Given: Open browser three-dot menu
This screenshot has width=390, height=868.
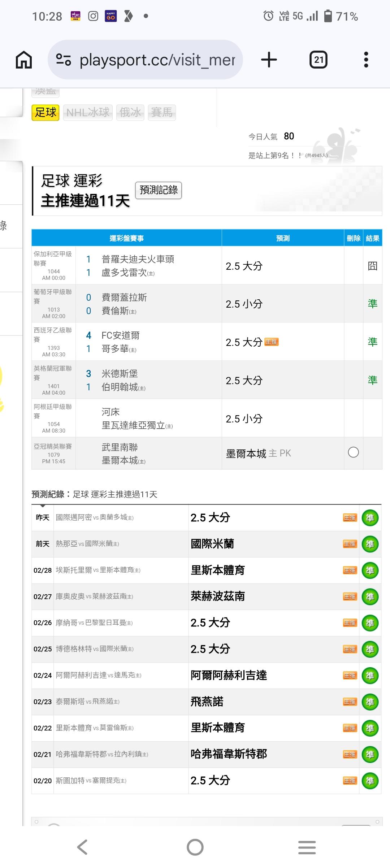Looking at the screenshot, I should pyautogui.click(x=366, y=60).
